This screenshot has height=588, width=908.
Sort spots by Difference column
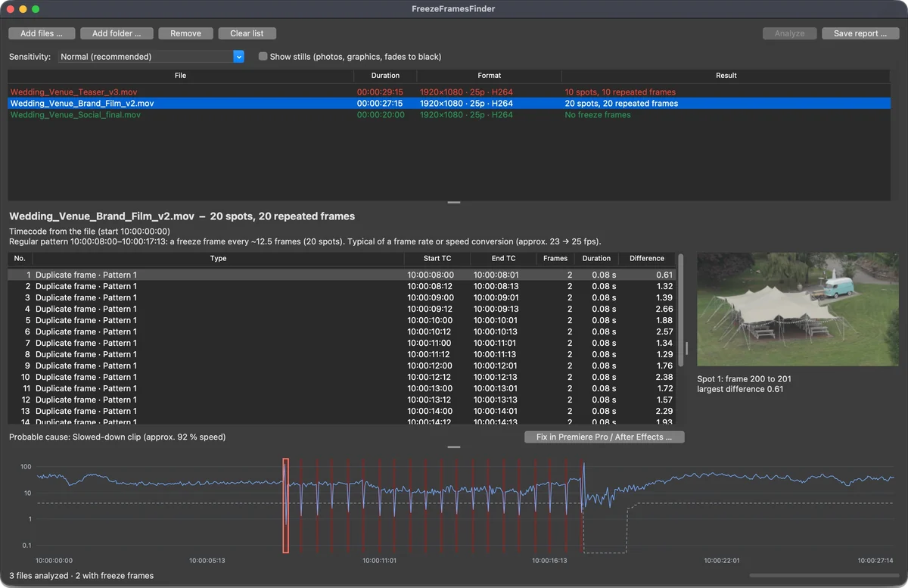(647, 259)
